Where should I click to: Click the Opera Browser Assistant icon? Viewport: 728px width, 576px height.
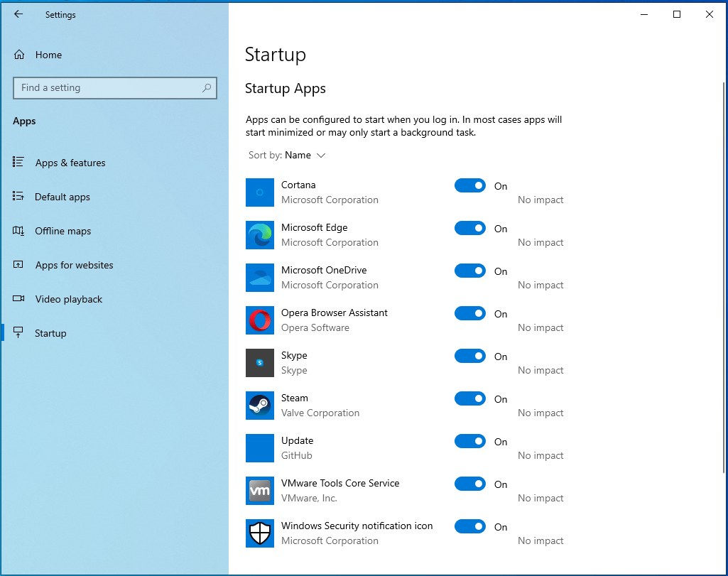[x=259, y=320]
